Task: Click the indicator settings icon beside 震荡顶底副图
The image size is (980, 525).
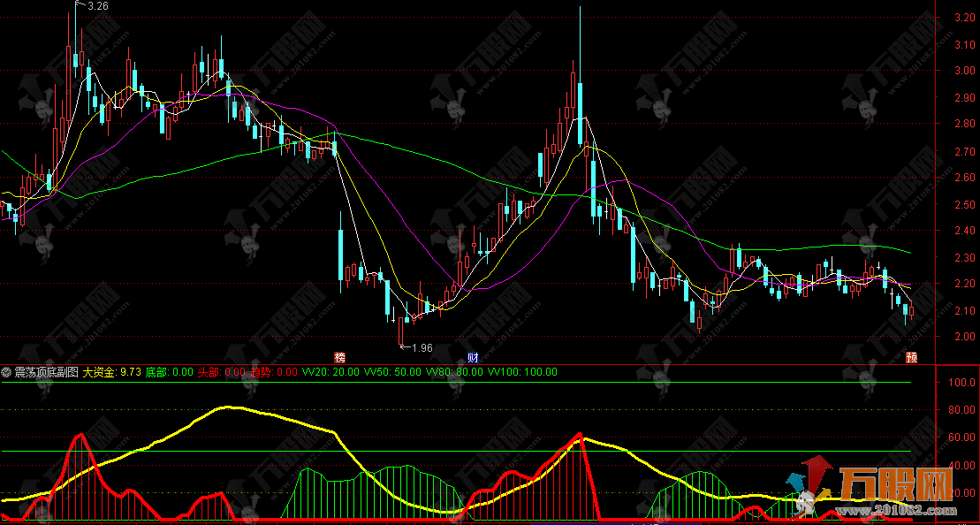Action: coord(7,372)
